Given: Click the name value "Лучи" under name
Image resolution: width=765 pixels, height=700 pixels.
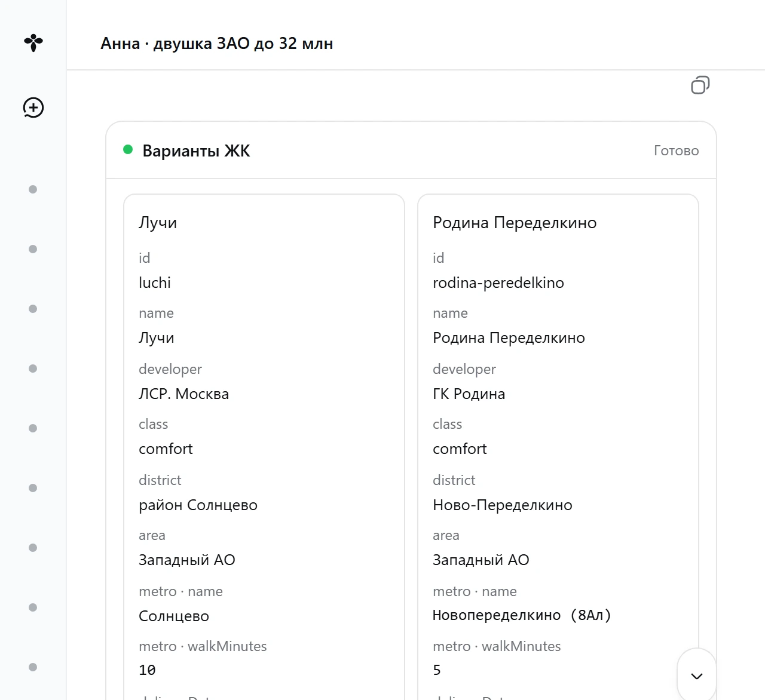Looking at the screenshot, I should point(157,338).
